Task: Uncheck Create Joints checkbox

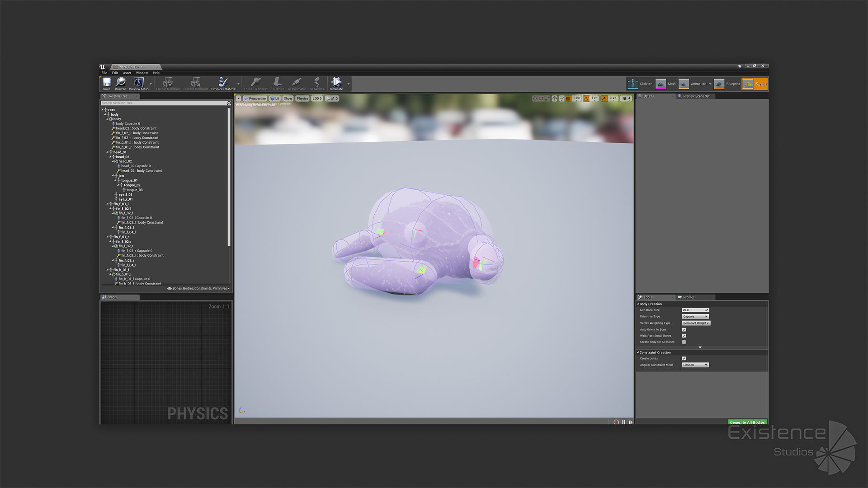Action: coord(684,358)
